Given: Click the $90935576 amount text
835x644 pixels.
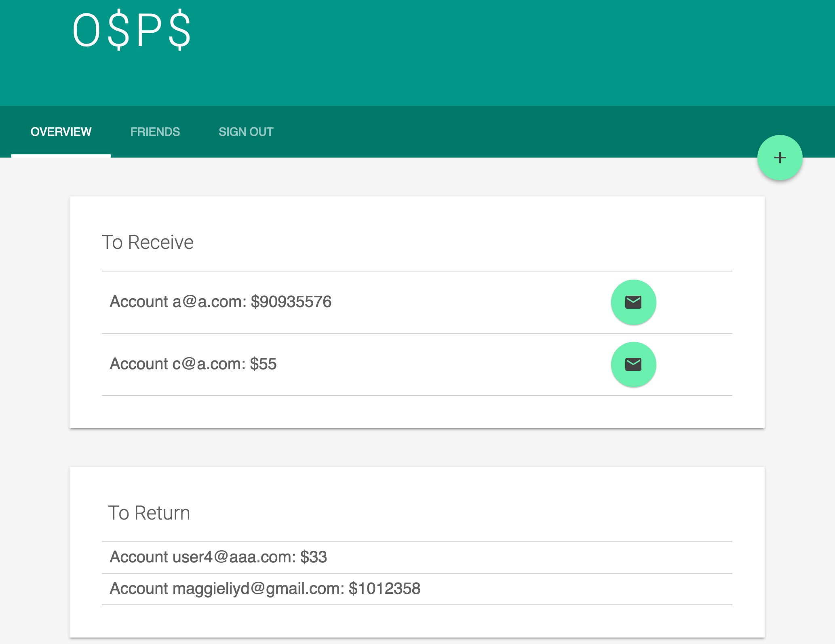Looking at the screenshot, I should click(x=291, y=302).
